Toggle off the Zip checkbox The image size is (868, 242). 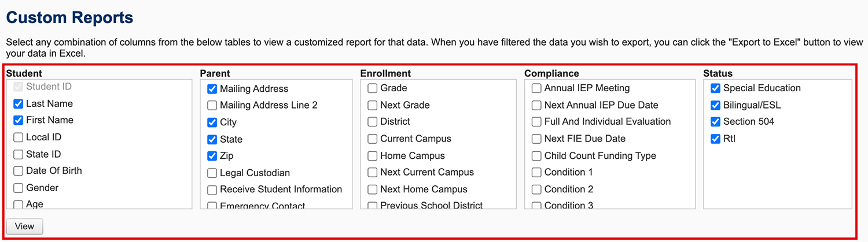point(212,156)
